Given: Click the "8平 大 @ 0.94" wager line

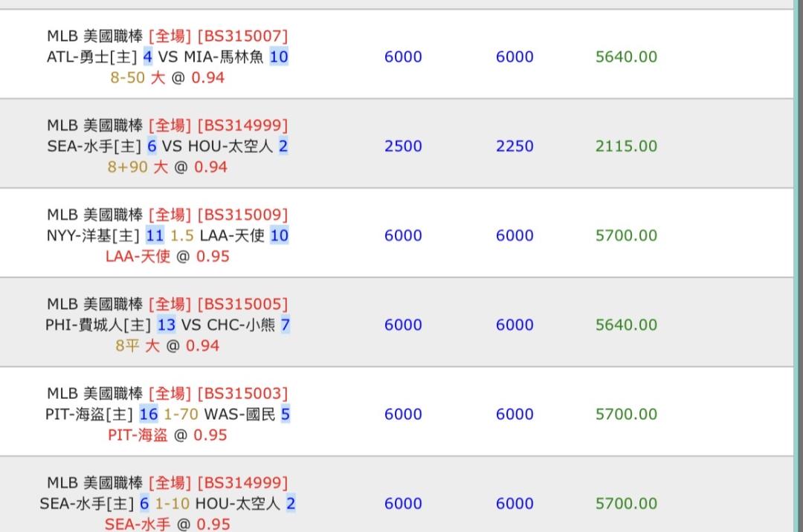Looking at the screenshot, I should tap(167, 346).
